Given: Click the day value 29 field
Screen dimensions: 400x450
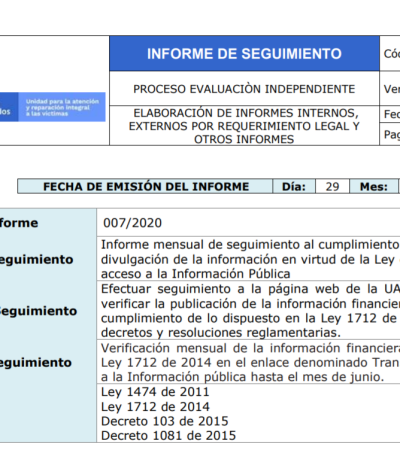Looking at the screenshot, I should 332,186.
